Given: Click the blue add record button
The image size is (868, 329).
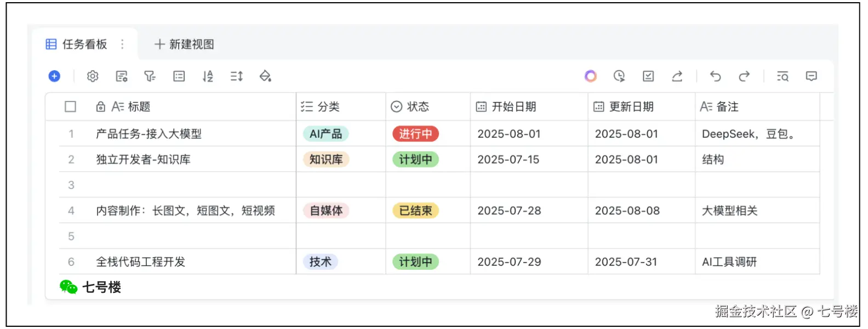Looking at the screenshot, I should pyautogui.click(x=54, y=76).
